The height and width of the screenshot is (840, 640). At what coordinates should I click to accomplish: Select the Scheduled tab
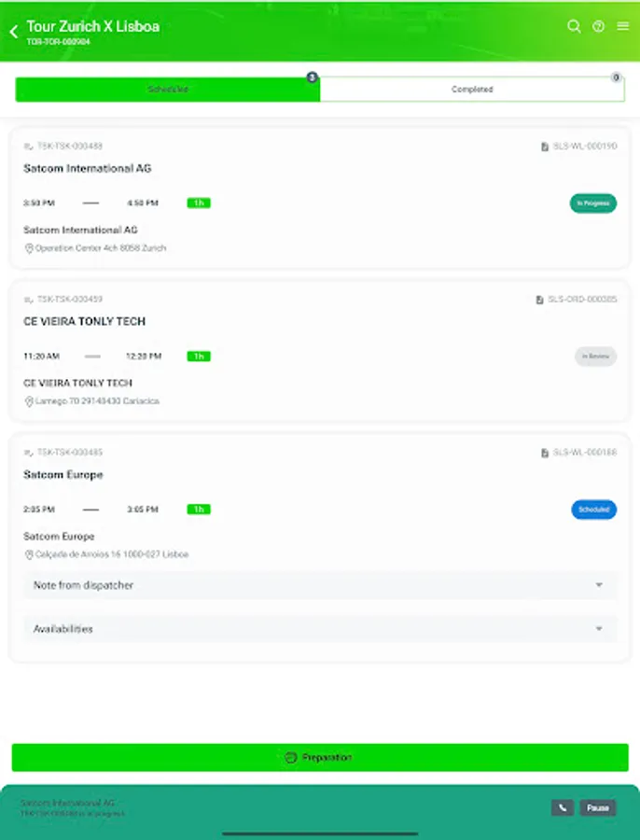pyautogui.click(x=168, y=90)
